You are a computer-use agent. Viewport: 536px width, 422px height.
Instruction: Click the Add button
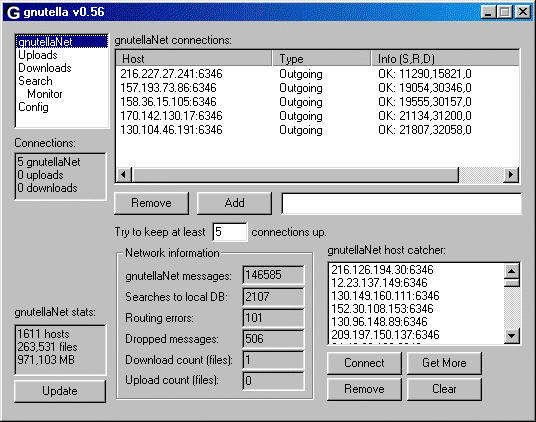[x=234, y=203]
